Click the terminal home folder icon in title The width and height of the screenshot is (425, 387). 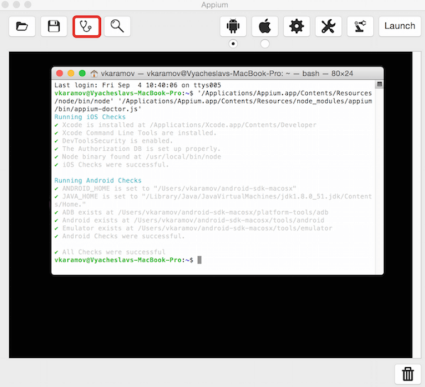coord(94,73)
